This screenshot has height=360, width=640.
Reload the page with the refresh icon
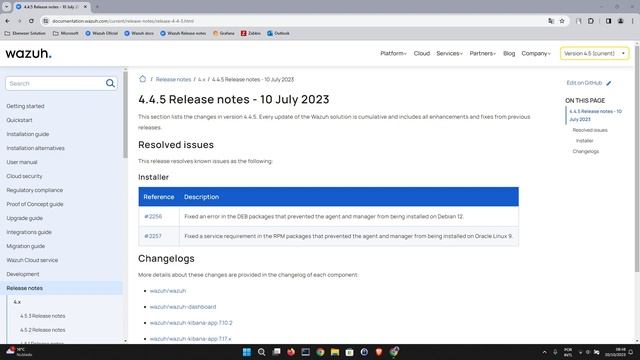coord(31,21)
